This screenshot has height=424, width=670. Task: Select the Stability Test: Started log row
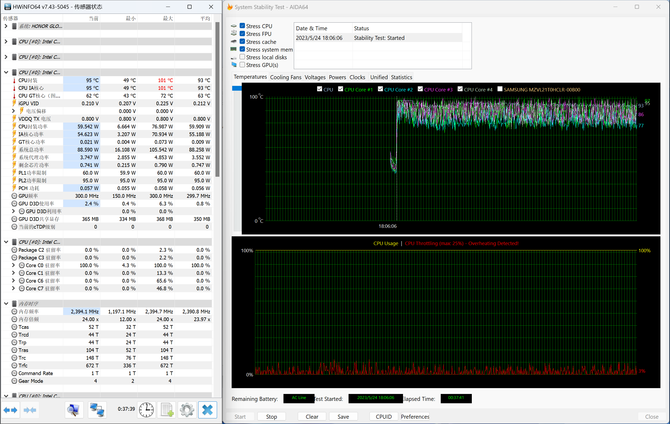379,38
